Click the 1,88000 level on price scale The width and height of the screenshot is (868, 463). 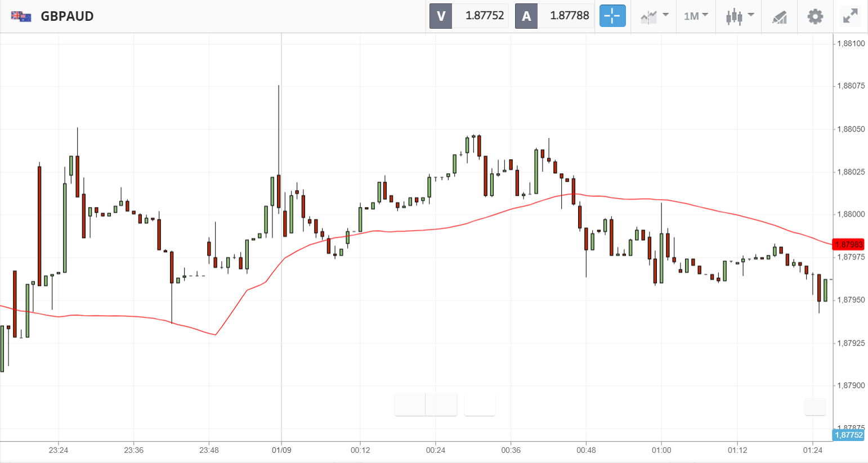tap(851, 214)
